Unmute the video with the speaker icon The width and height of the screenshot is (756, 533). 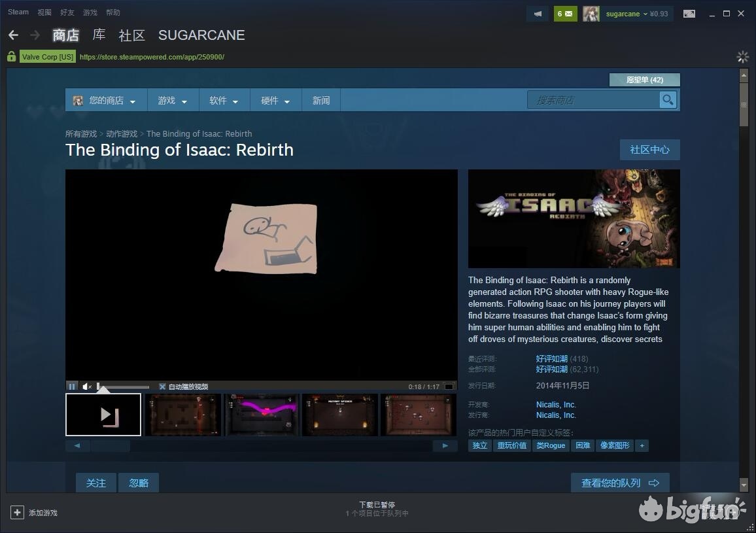coord(87,387)
